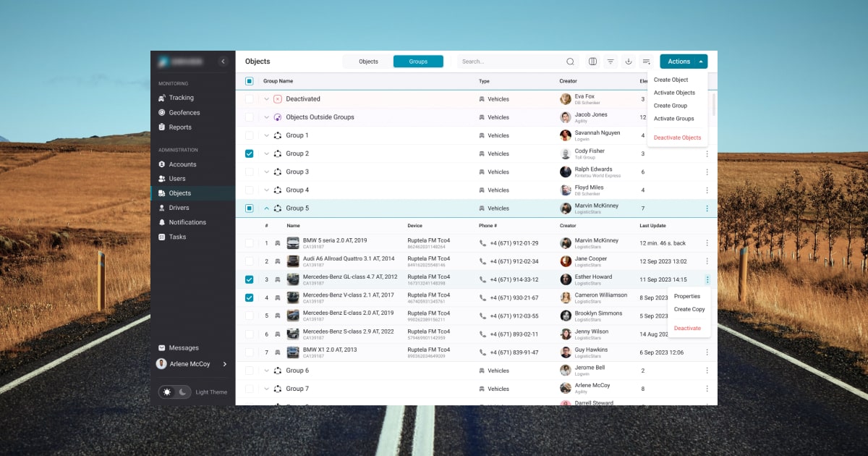The height and width of the screenshot is (456, 868).
Task: Open the filter icon in the toolbar
Action: [611, 62]
